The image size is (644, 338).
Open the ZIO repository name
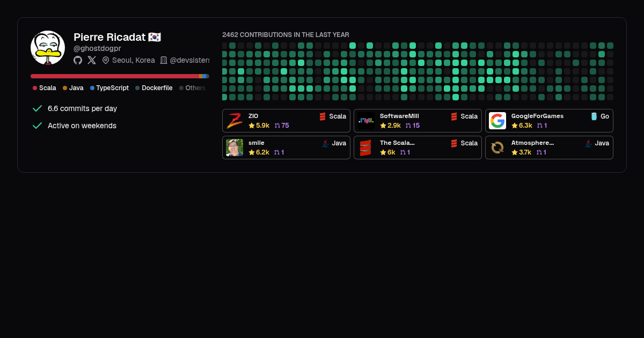click(253, 116)
